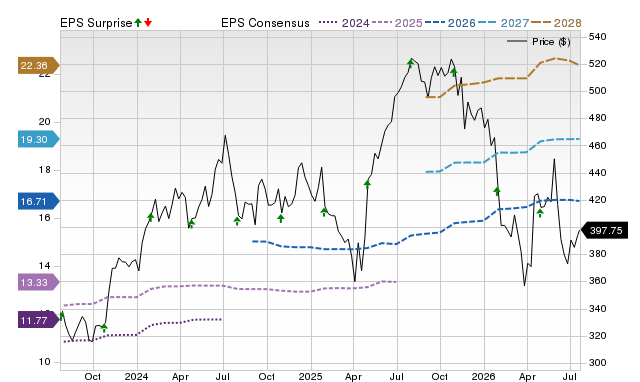Click the 16 EPS axis label

(44, 218)
